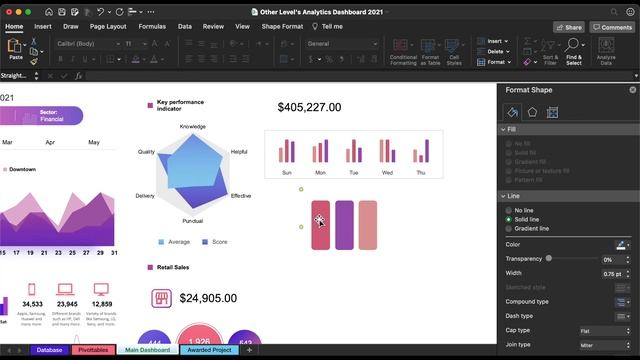Click the search icon in title bar
This screenshot has height=360, width=640.
coord(614,12)
